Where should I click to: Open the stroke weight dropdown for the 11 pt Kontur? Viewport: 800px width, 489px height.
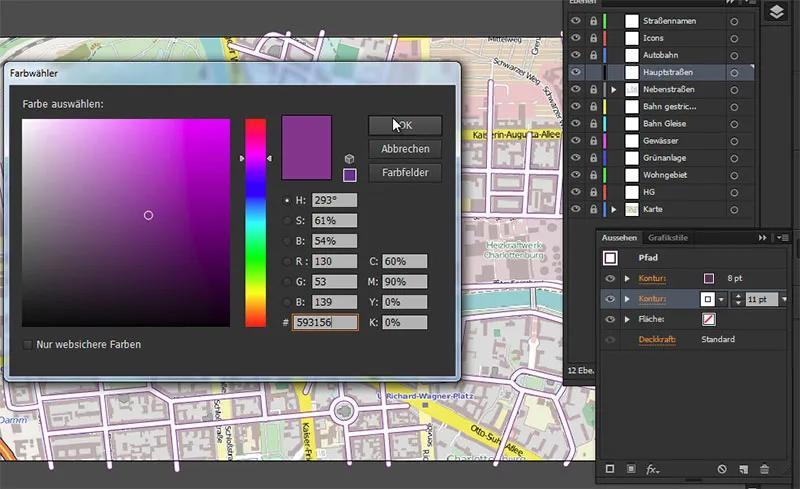tap(784, 299)
